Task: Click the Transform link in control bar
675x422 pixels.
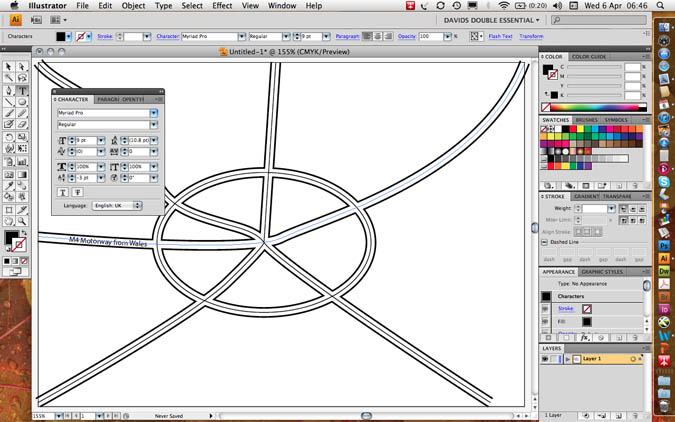Action: tap(531, 36)
